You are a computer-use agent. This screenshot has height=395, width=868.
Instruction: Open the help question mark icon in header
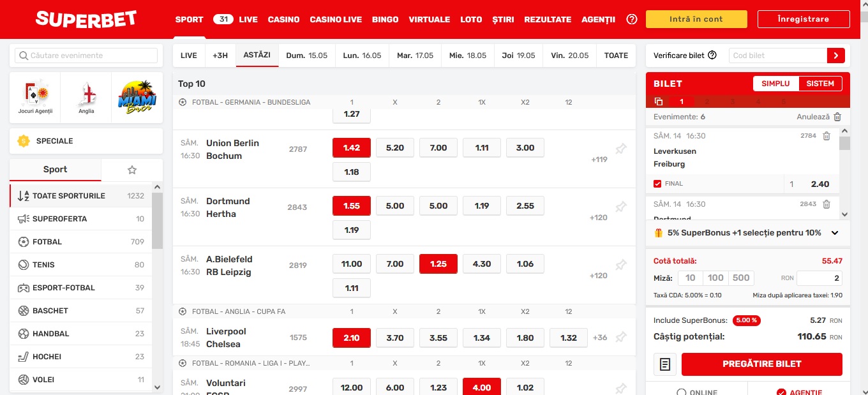click(x=632, y=19)
